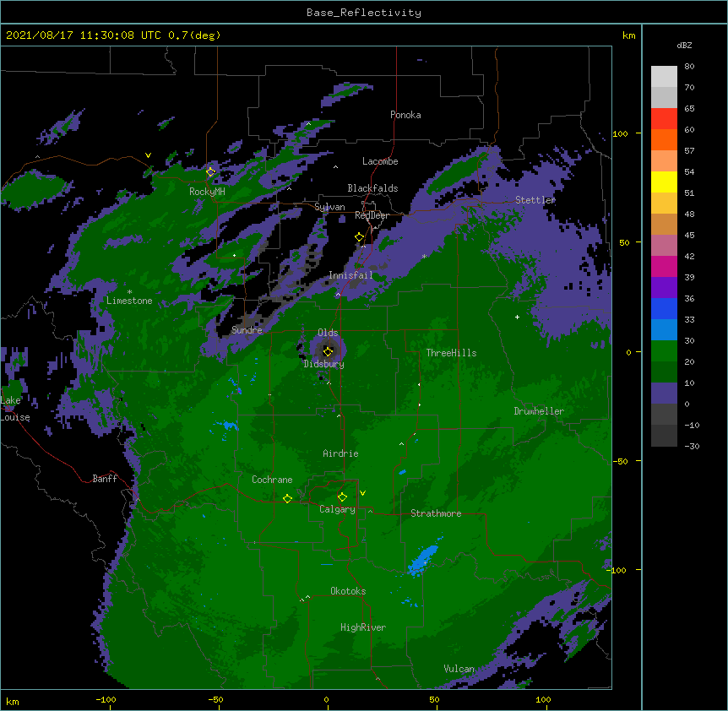Screen dimensions: 728x711
Task: Click the Lake Louise label
Action: (15, 409)
